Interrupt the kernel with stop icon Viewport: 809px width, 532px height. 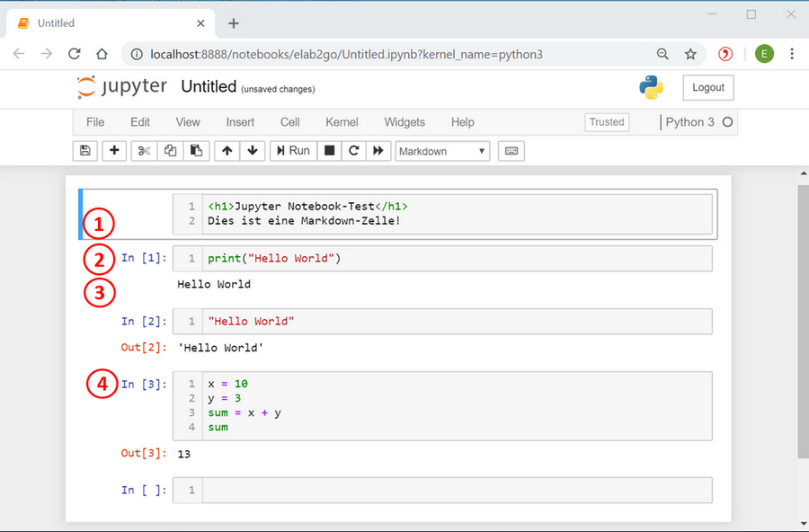329,151
